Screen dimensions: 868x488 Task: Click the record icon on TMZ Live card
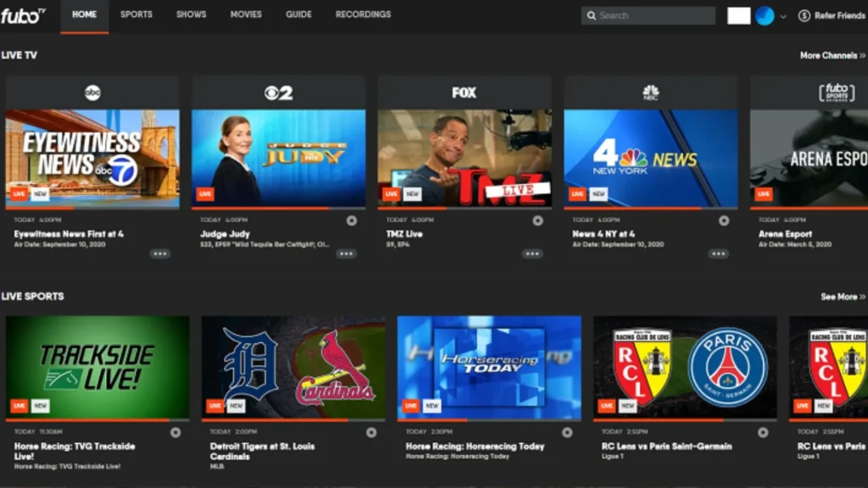[537, 219]
